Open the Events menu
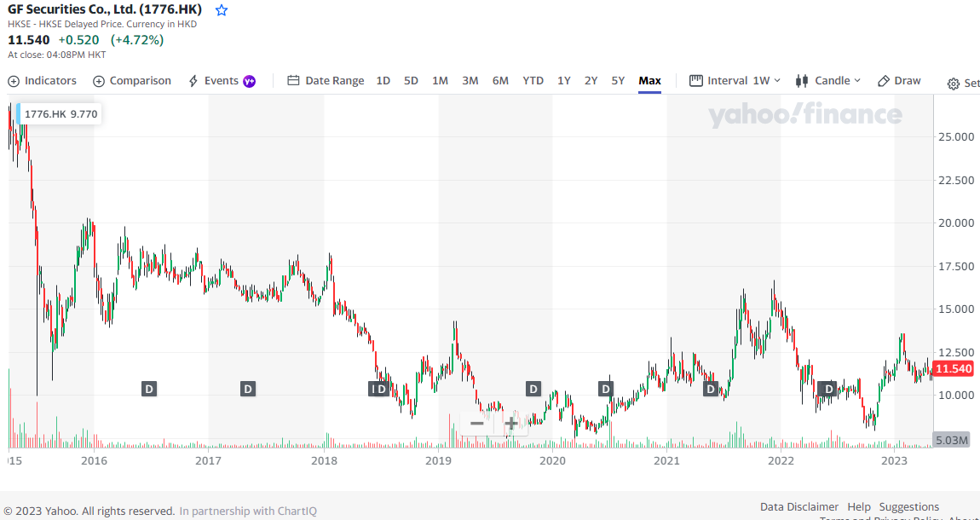The image size is (980, 520). pyautogui.click(x=222, y=81)
